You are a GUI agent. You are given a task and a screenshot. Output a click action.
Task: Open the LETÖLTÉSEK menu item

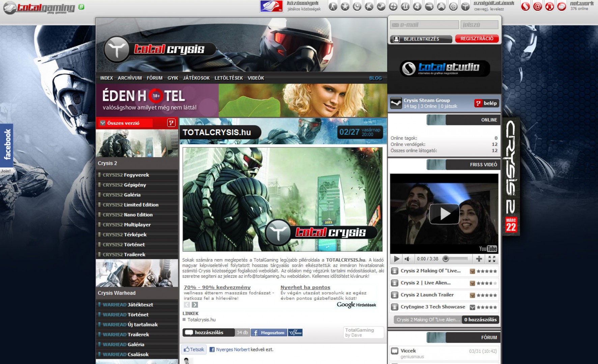229,78
